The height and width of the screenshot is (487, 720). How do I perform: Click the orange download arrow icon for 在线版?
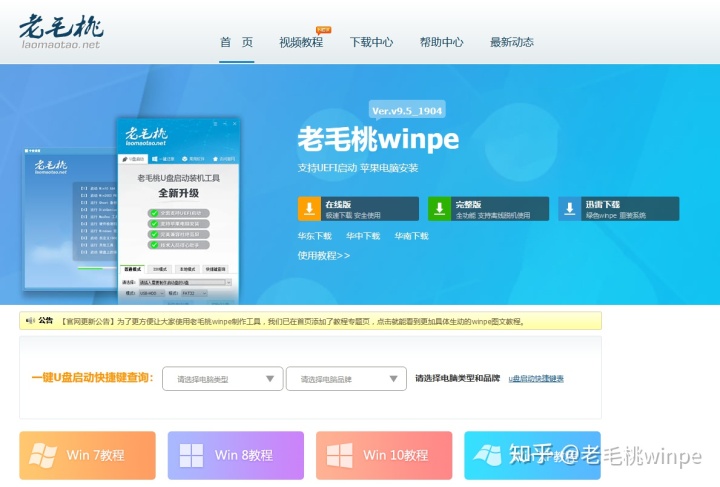(309, 209)
